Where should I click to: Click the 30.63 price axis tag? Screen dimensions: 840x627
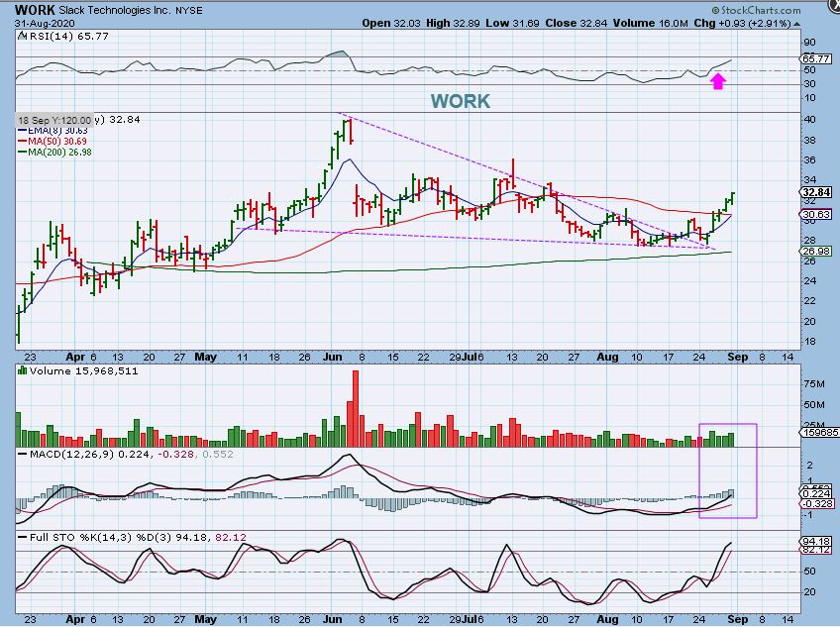(x=816, y=214)
